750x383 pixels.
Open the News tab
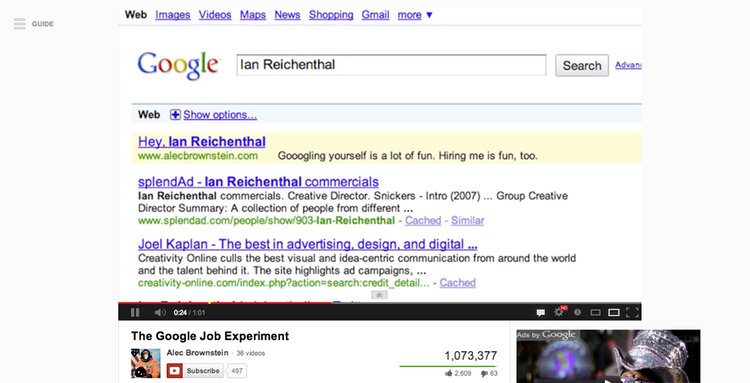pyautogui.click(x=287, y=15)
